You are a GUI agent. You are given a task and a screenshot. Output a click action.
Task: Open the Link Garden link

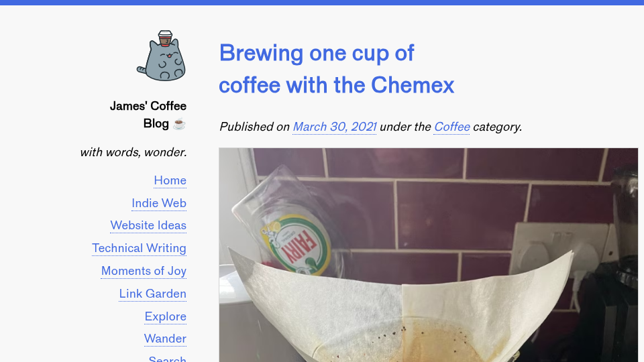pos(153,294)
